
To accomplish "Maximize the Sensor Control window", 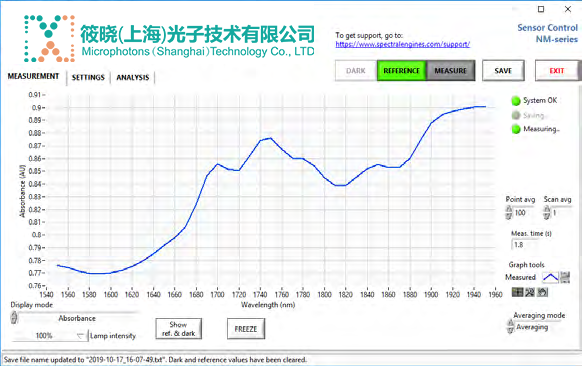I will click(541, 9).
